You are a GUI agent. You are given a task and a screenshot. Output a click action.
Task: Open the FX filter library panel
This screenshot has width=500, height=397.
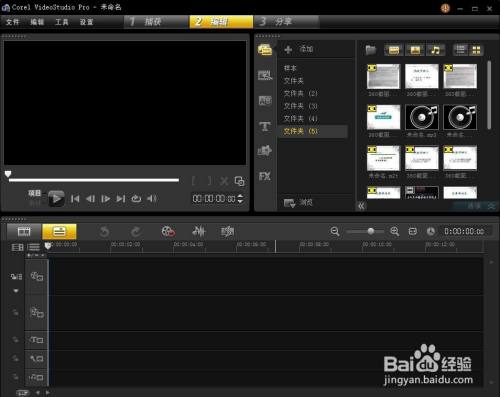[x=265, y=176]
